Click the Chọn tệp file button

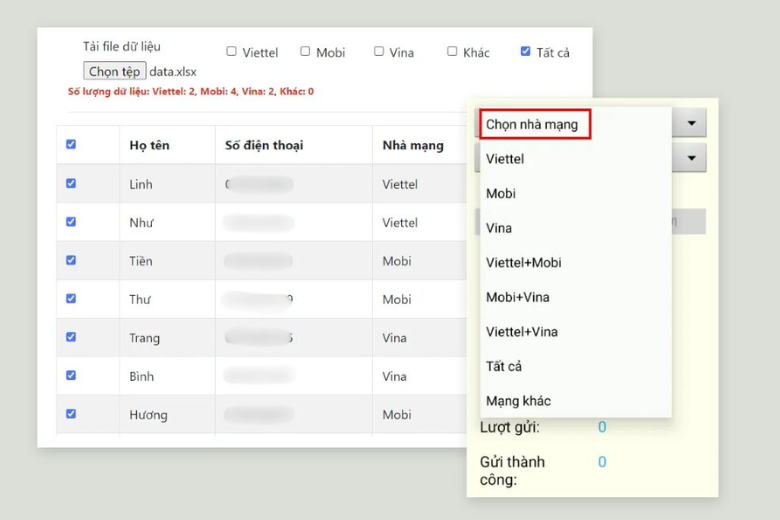114,71
